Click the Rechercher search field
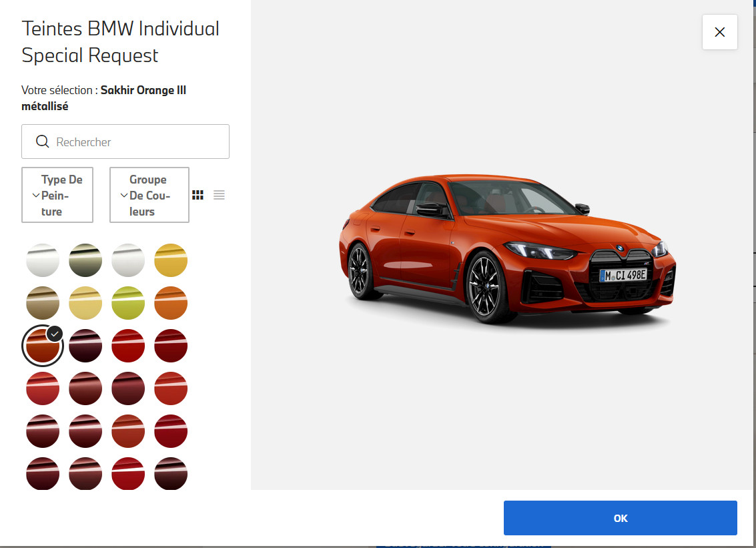756x548 pixels. point(125,142)
